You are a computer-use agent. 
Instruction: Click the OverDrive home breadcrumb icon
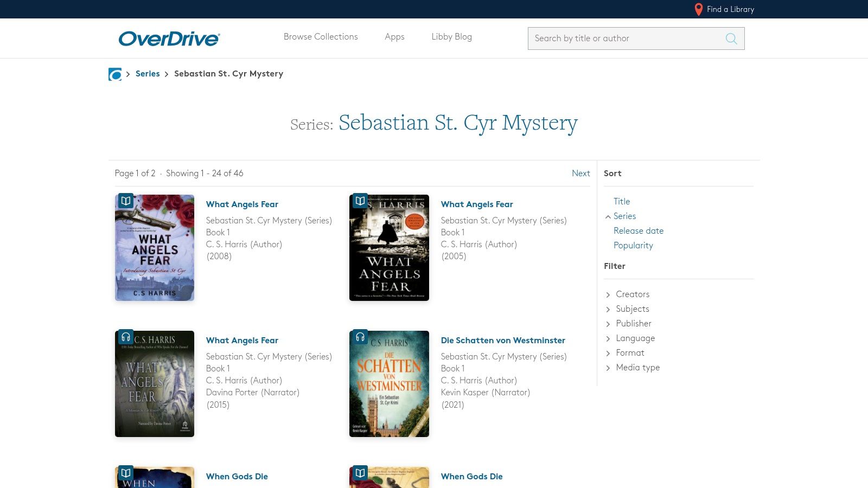(x=115, y=74)
